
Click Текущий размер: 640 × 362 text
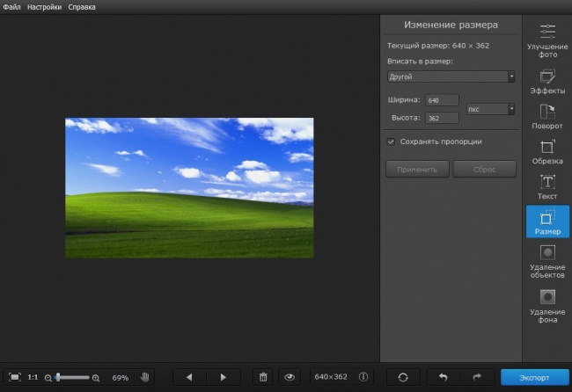(438, 46)
